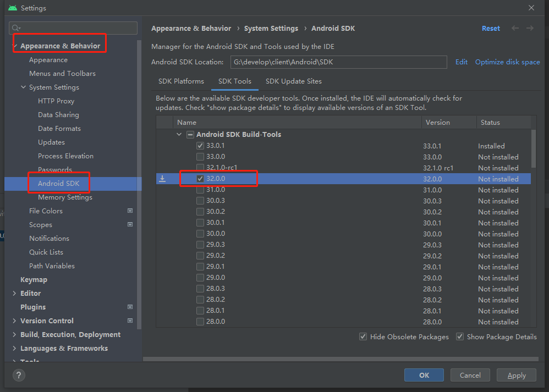
Task: Select Process Elevation in the sidebar
Action: 65,156
